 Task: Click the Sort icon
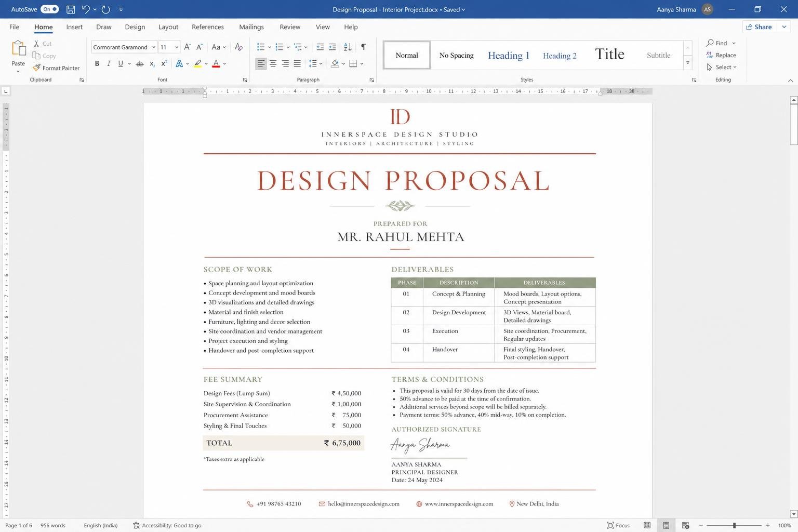click(x=348, y=47)
